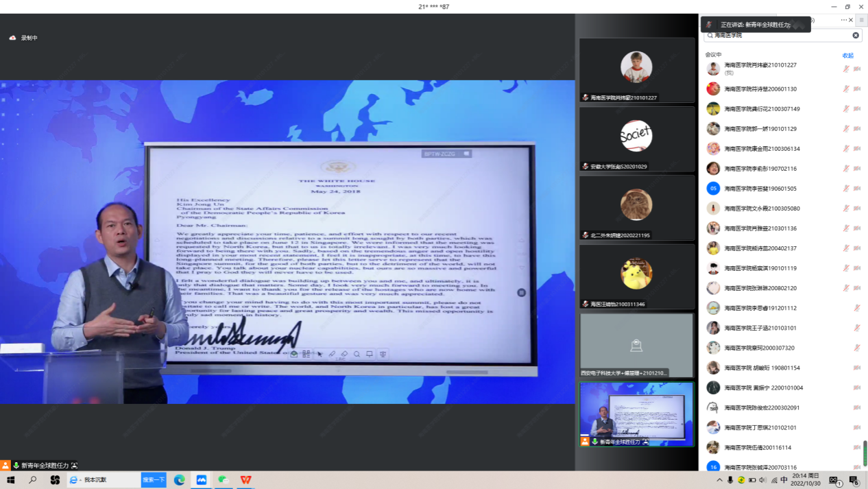Open Windows Task View in the taskbar

tap(55, 480)
